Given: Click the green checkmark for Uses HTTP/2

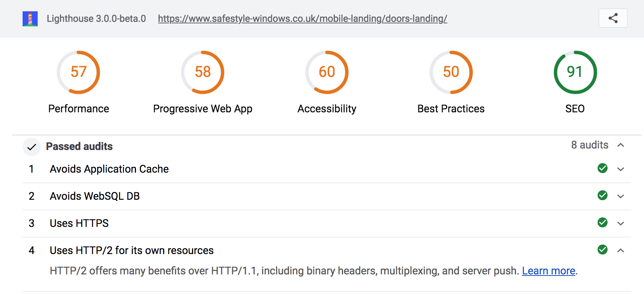Looking at the screenshot, I should [x=602, y=250].
